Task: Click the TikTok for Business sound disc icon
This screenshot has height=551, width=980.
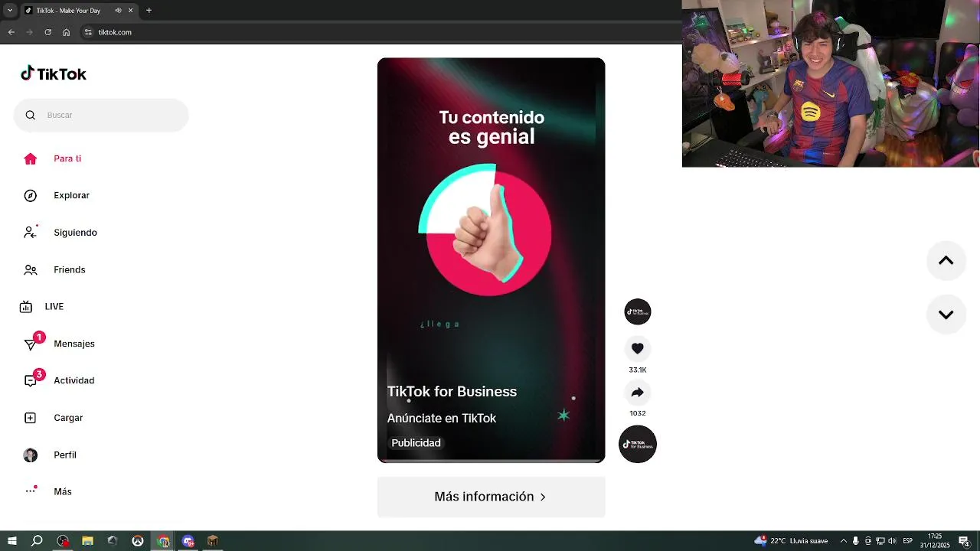Action: click(638, 444)
